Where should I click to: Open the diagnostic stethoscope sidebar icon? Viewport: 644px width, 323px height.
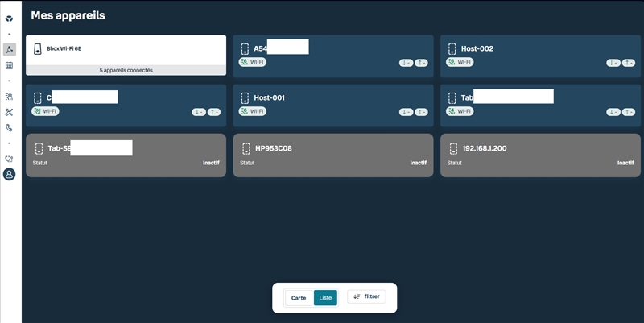[9, 159]
